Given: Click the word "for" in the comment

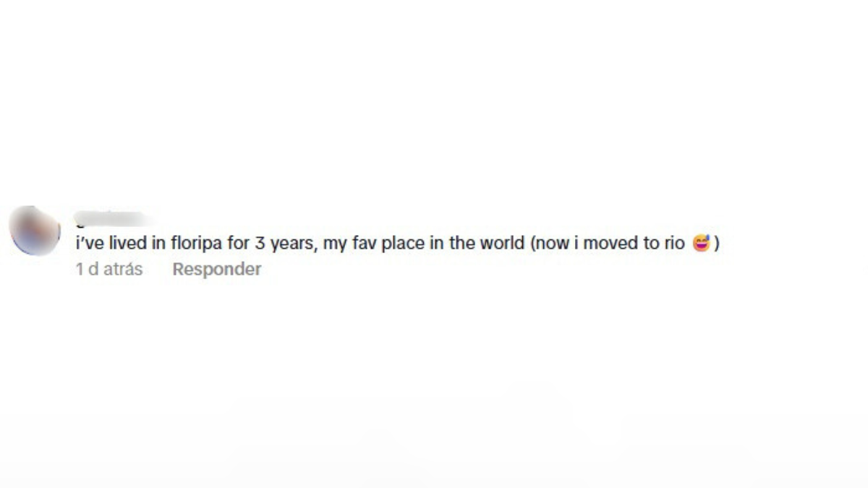Looking at the screenshot, I should tap(238, 243).
